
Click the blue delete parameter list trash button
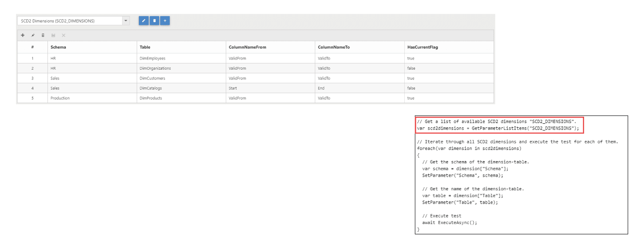pos(154,21)
